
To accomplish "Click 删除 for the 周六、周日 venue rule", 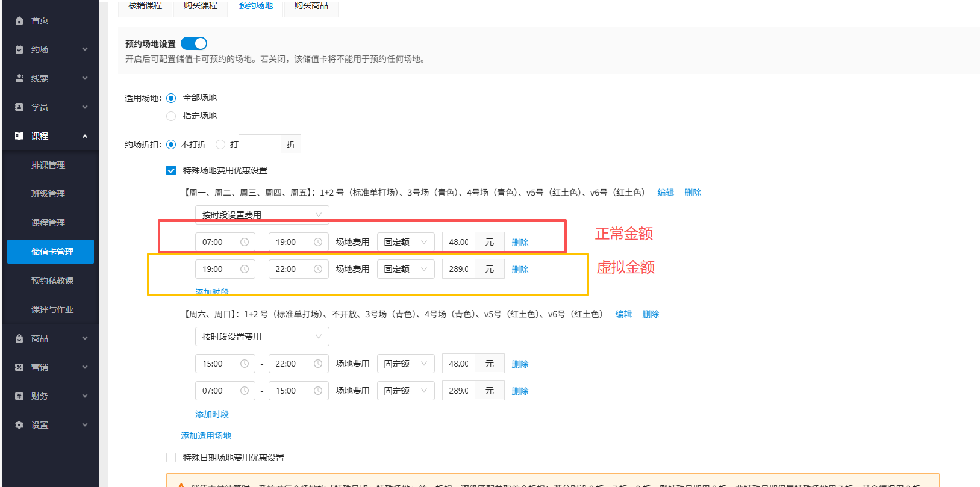I will (x=651, y=314).
